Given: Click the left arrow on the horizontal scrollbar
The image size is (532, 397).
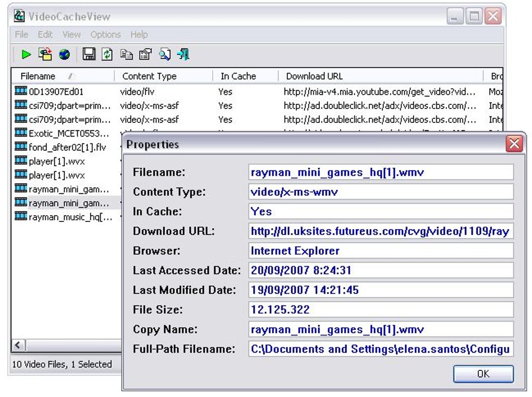Looking at the screenshot, I should [18, 345].
